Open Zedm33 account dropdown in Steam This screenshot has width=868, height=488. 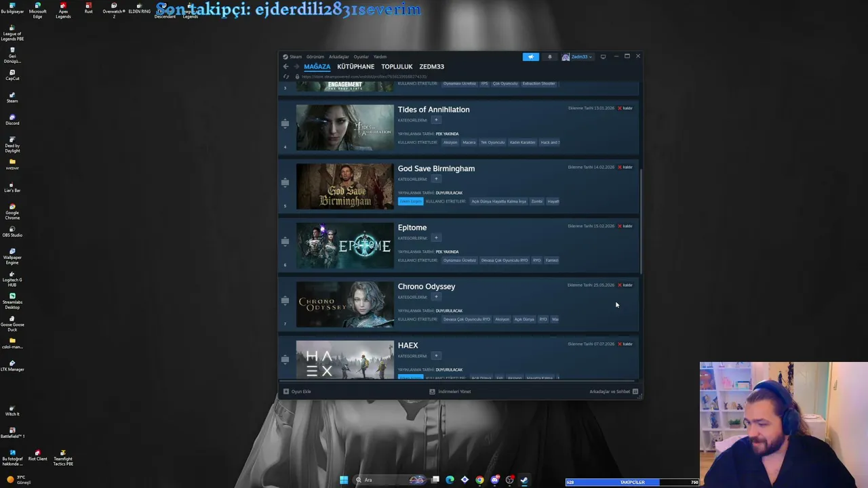click(x=577, y=57)
